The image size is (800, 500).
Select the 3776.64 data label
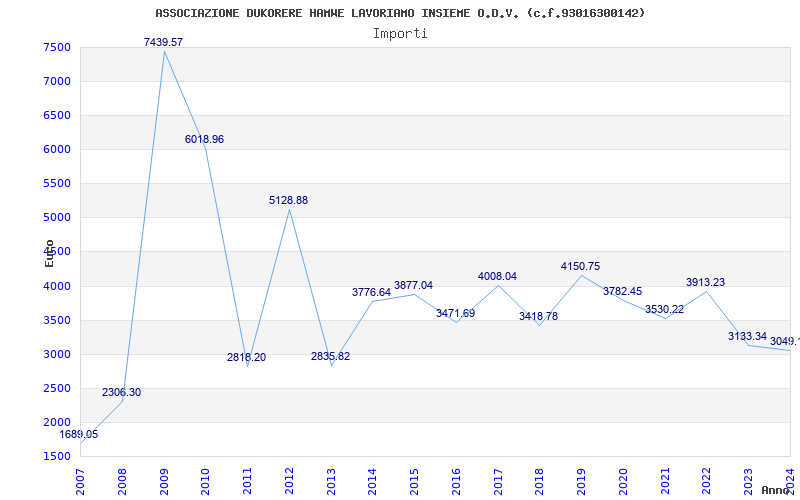(x=371, y=292)
